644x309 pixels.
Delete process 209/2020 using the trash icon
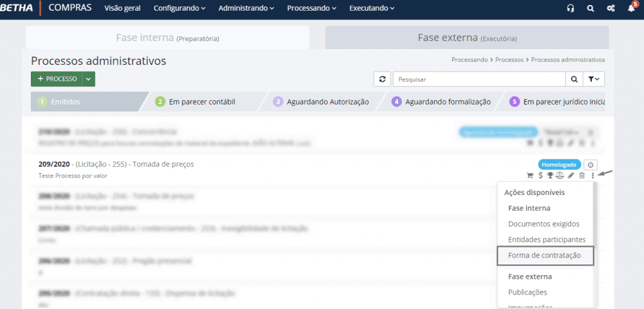click(582, 176)
